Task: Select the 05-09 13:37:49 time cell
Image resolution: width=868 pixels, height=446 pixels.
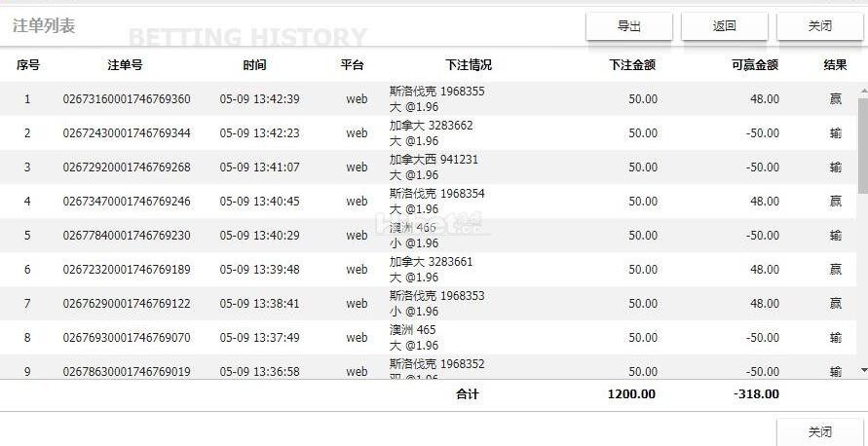Action: 259,338
